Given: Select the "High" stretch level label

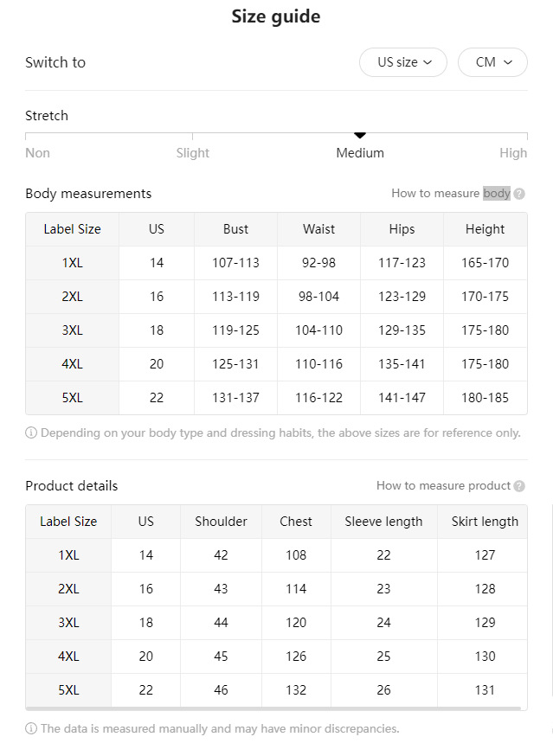Looking at the screenshot, I should pos(513,153).
